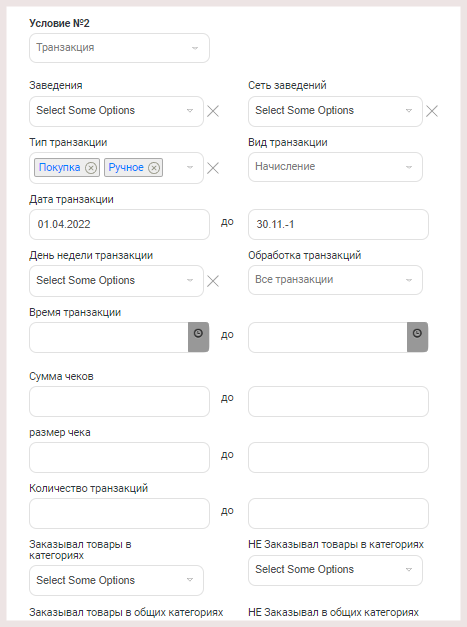Expand the Обработка транзакций dropdown
The height and width of the screenshot is (627, 467).
(335, 280)
